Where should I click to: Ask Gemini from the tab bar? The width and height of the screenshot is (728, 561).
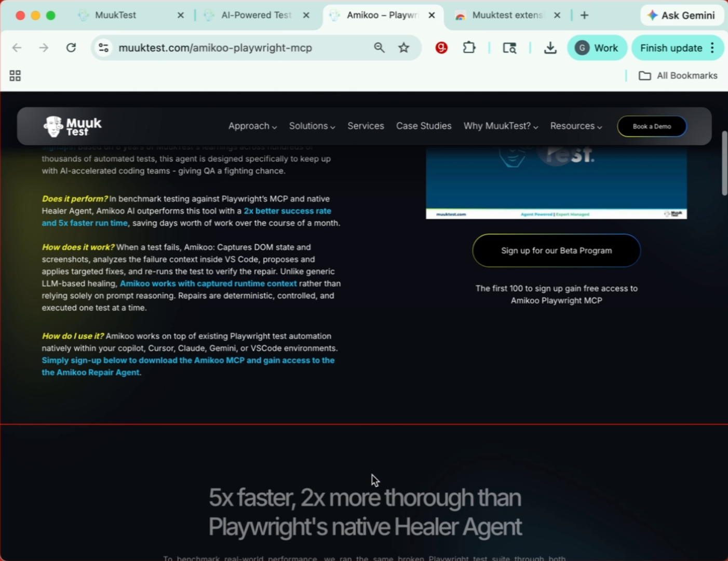pos(682,16)
